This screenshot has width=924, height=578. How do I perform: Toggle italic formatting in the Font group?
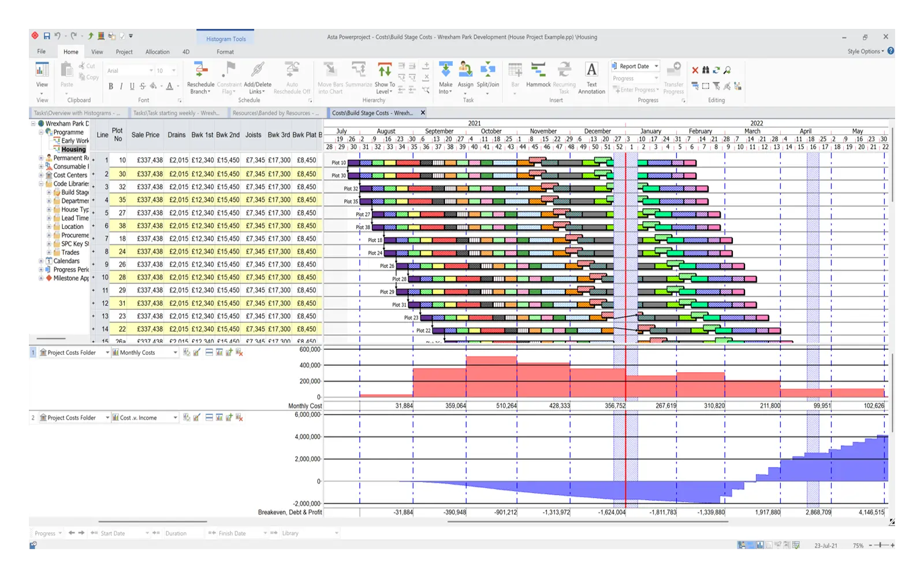pos(121,86)
